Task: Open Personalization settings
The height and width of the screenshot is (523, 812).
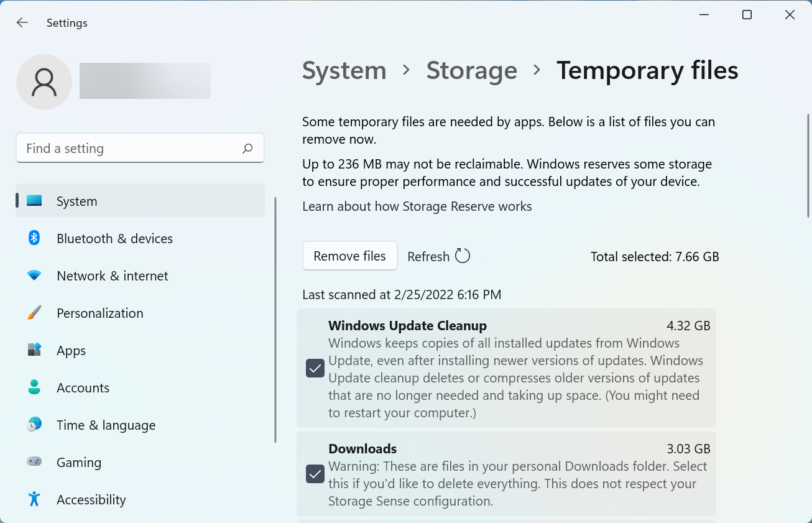Action: click(34, 313)
